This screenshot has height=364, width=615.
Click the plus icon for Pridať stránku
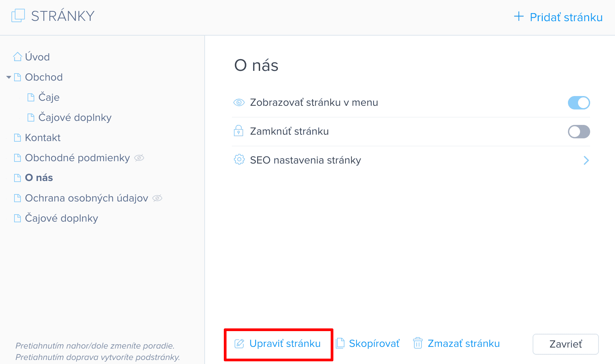[x=519, y=16]
